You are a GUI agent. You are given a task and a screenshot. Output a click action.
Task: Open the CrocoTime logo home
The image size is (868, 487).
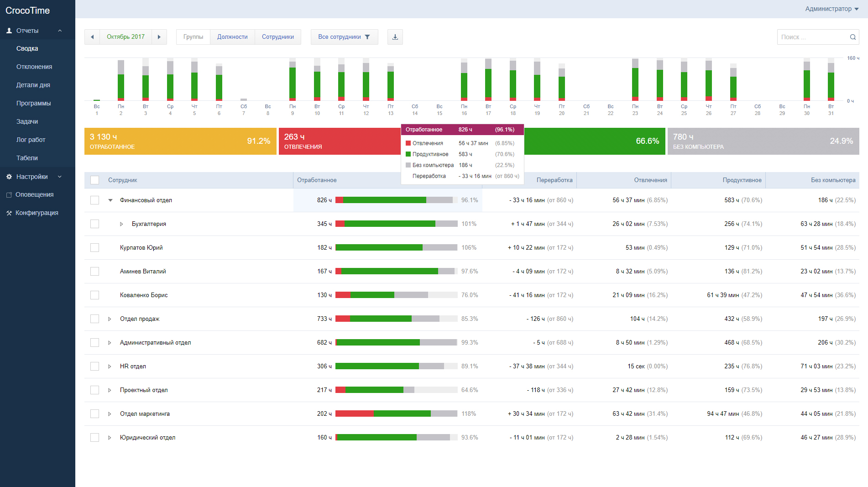click(x=27, y=10)
